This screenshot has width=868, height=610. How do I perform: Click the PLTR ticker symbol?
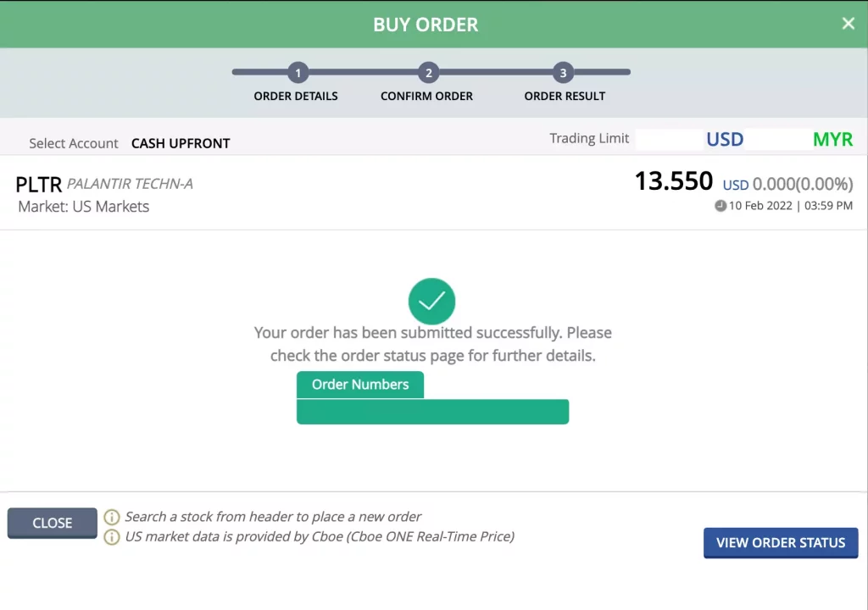[39, 184]
